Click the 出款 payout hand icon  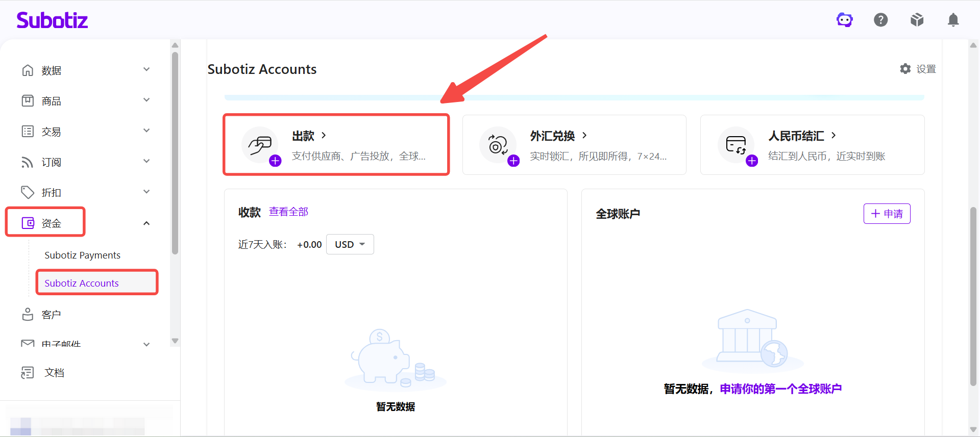260,145
